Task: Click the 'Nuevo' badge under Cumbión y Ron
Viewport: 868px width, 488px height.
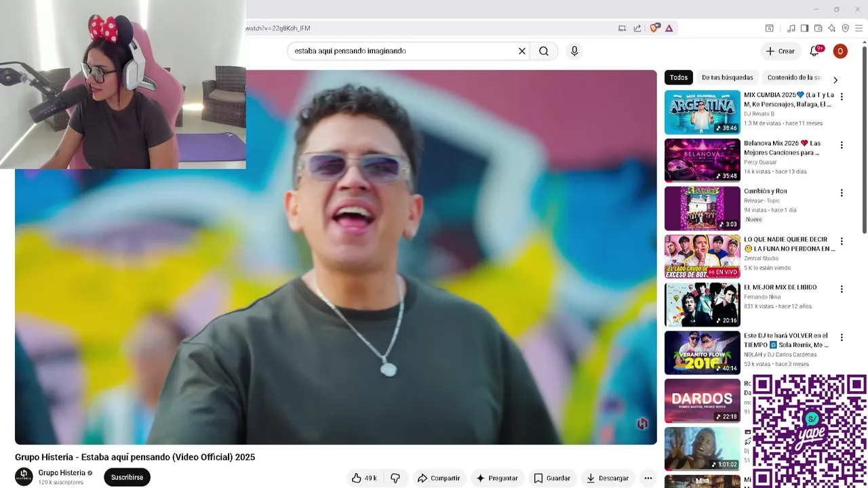Action: coord(754,220)
